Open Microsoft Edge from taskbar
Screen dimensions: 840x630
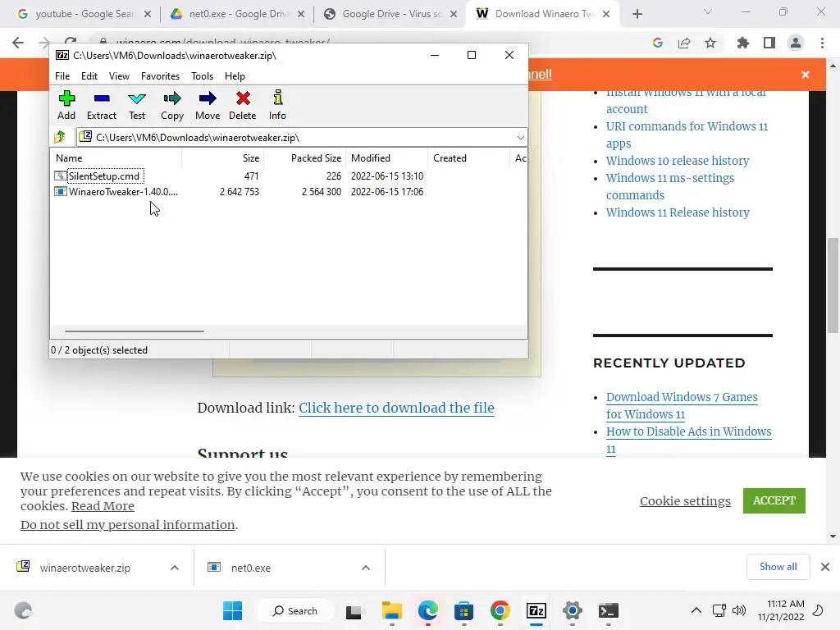tap(428, 610)
